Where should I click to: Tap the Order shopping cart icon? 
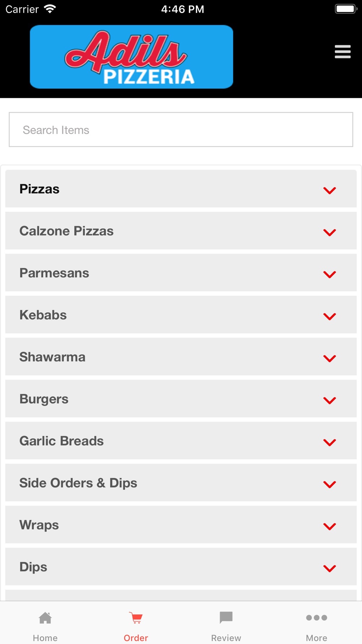[x=136, y=618]
